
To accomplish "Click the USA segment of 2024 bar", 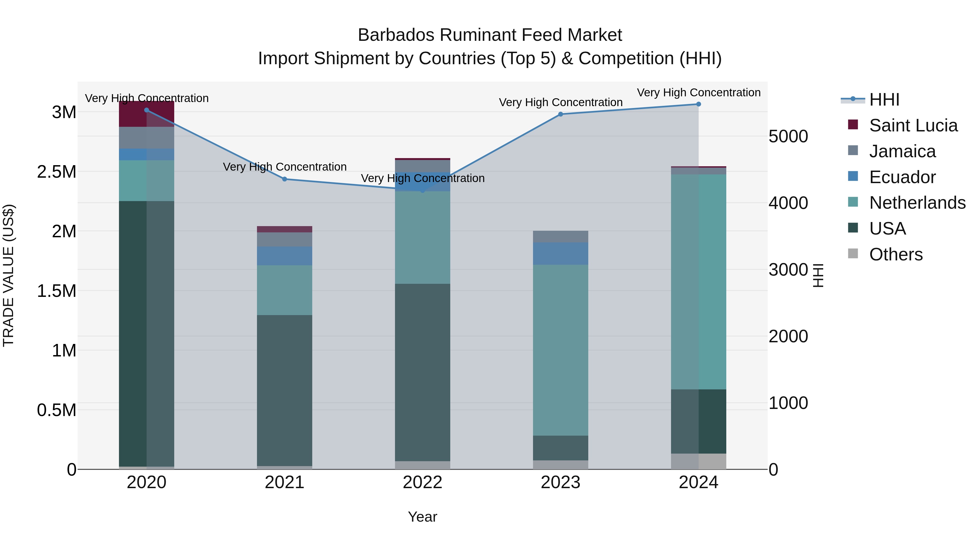I will tap(699, 421).
